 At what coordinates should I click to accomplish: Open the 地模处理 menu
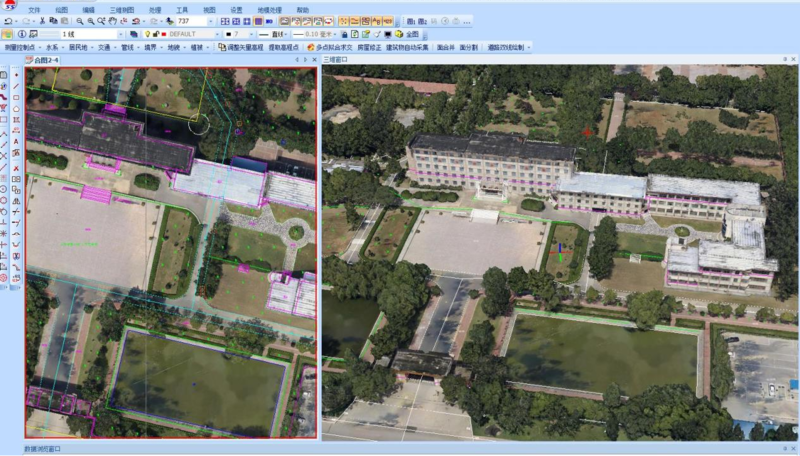[270, 9]
